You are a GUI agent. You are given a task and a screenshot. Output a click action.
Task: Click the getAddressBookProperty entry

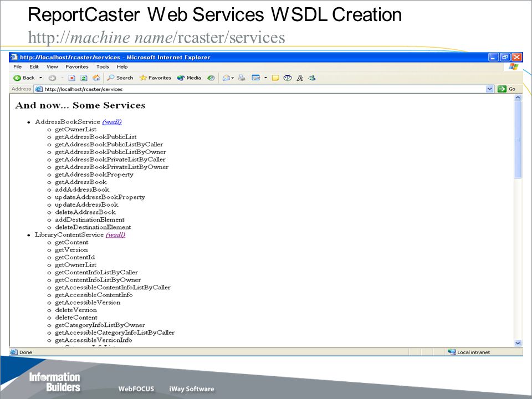click(x=94, y=175)
